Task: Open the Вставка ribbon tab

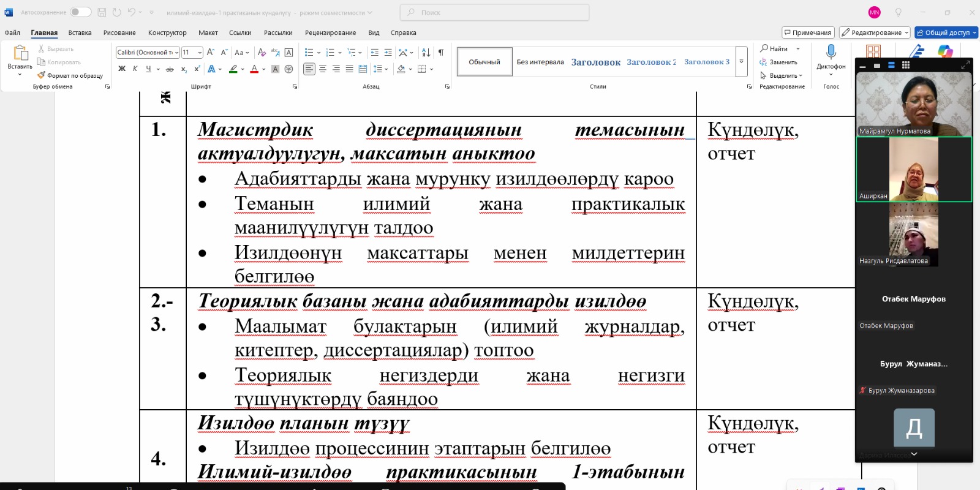Action: pos(80,32)
